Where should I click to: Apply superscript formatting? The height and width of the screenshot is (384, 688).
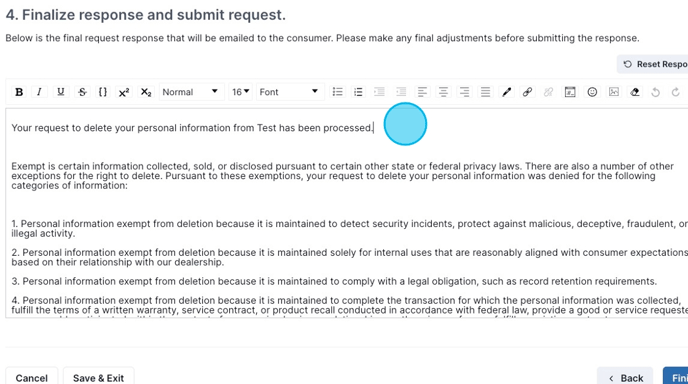click(124, 92)
